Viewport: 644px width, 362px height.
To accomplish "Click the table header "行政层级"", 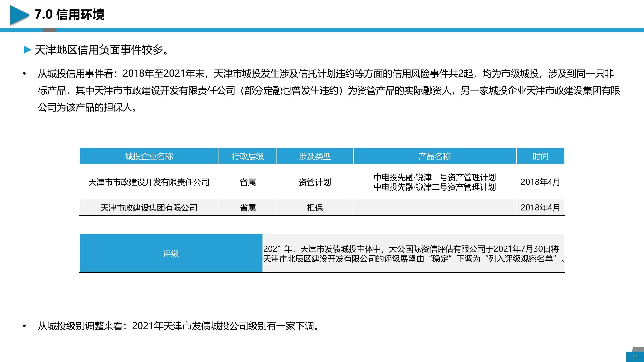I will click(248, 156).
